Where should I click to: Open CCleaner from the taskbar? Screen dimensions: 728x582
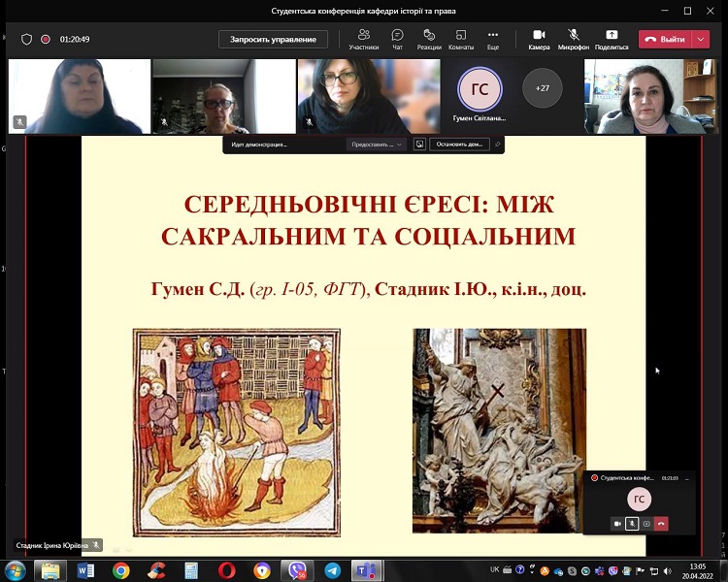[x=156, y=570]
